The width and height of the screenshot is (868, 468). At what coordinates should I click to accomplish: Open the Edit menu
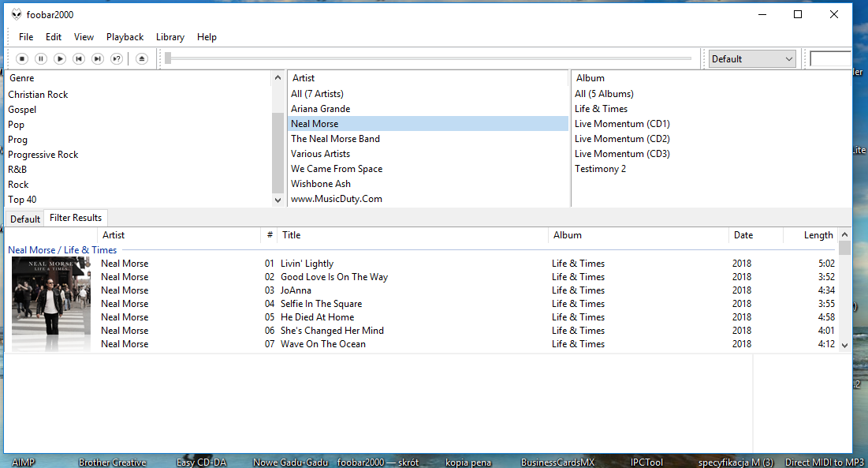click(54, 37)
